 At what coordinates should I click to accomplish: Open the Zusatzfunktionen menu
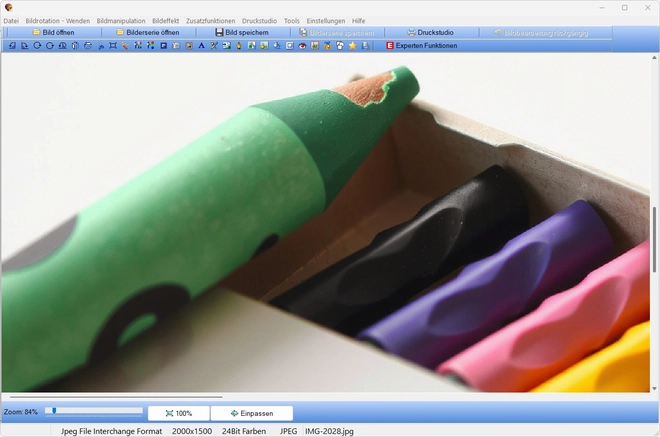tap(210, 20)
